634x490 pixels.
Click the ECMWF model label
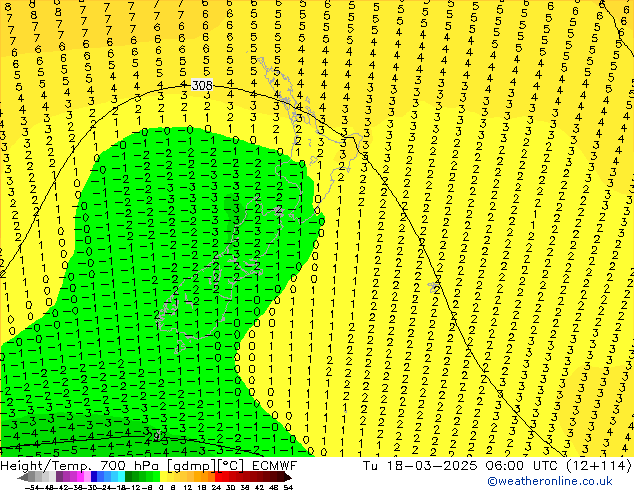(274, 465)
